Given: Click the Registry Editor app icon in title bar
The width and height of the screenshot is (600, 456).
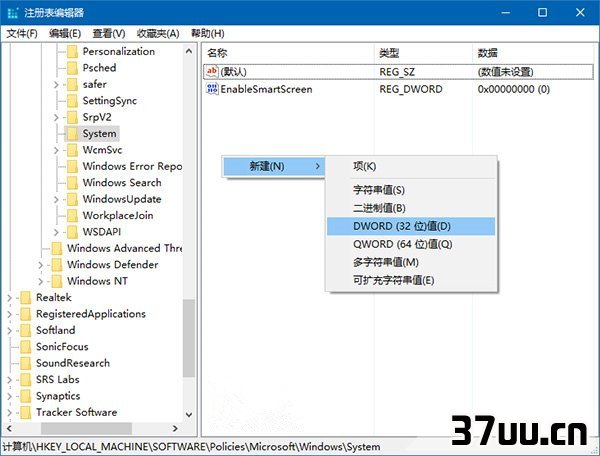Looking at the screenshot, I should pos(13,13).
